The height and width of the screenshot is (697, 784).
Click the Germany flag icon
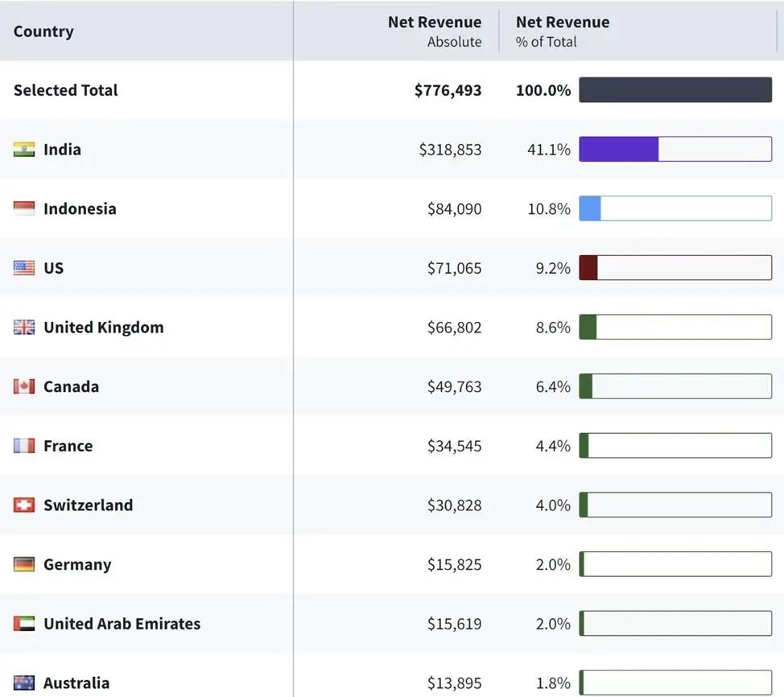(x=24, y=564)
